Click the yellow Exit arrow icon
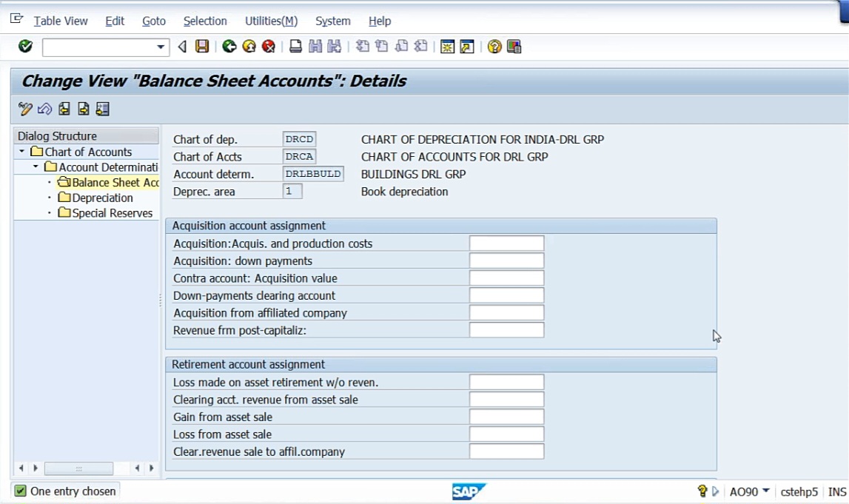 [x=249, y=47]
